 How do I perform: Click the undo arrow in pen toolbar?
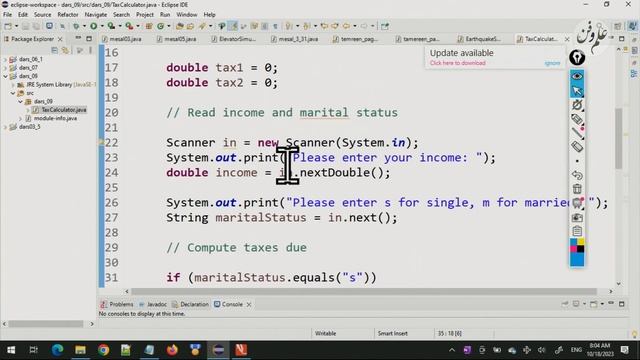pos(577,175)
